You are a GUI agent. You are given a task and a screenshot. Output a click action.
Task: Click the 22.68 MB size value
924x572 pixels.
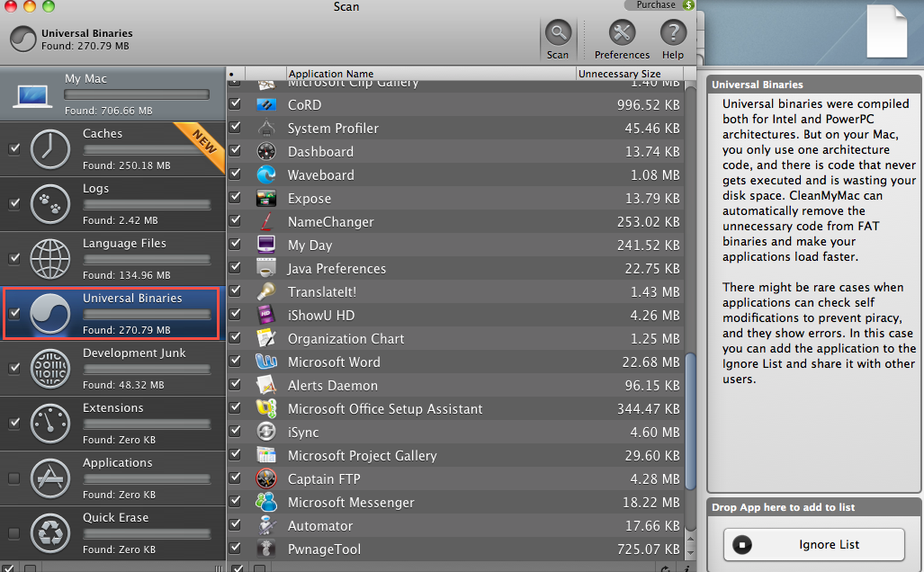[x=650, y=362]
